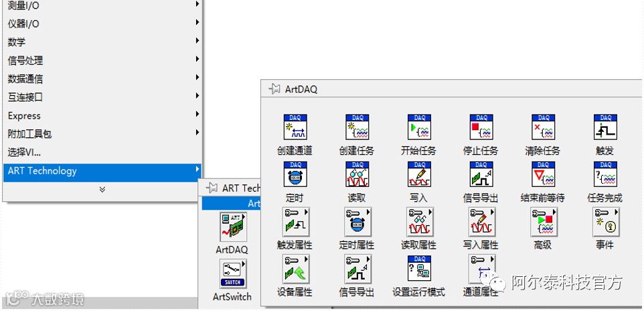
Task: Click the 选择VI... menu entry
Action: (102, 152)
